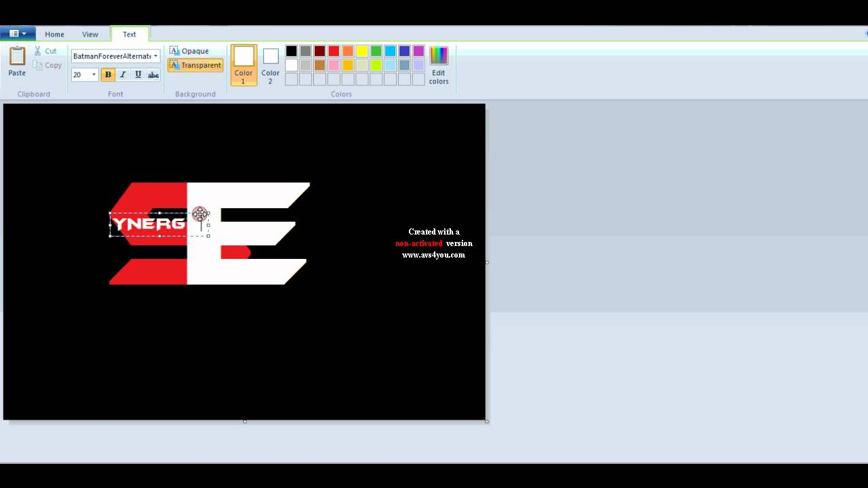Pick the blue-gray color swatch
868x488 pixels.
405,65
